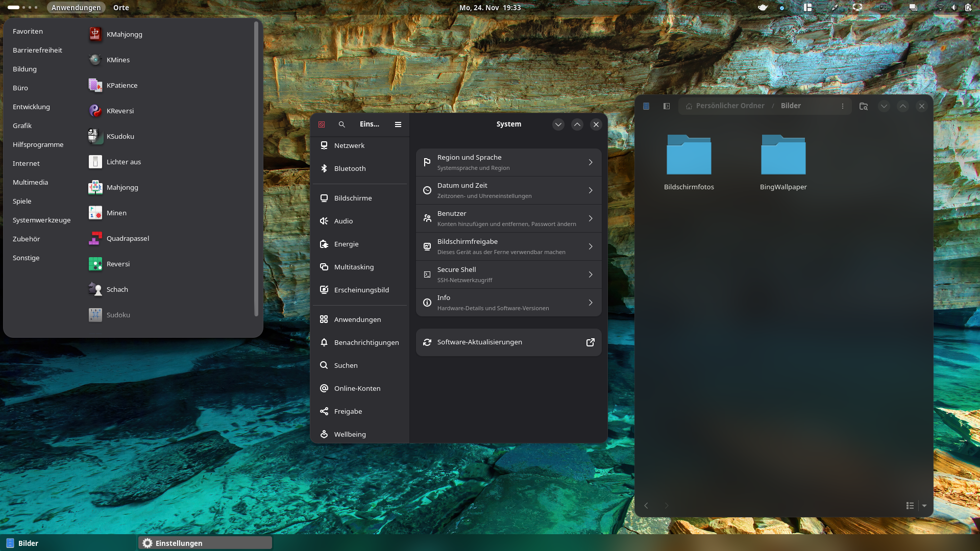Select the Bluetooth settings panel
This screenshot has width=980, height=551.
[x=350, y=168]
